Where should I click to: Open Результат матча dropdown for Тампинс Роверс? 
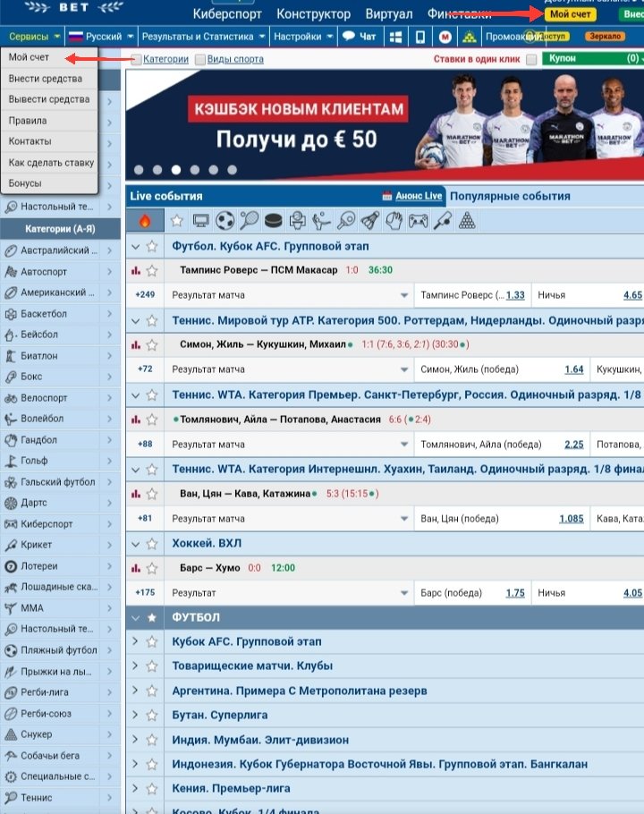pos(290,295)
